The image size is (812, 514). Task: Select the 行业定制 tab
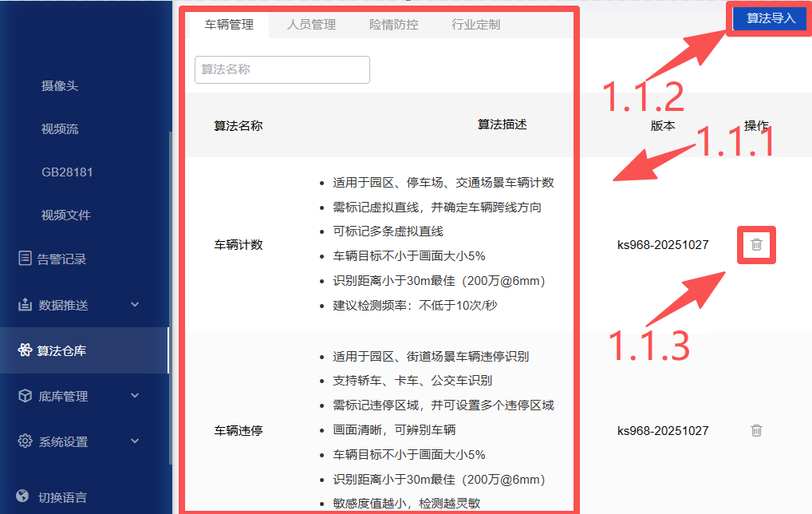point(475,25)
